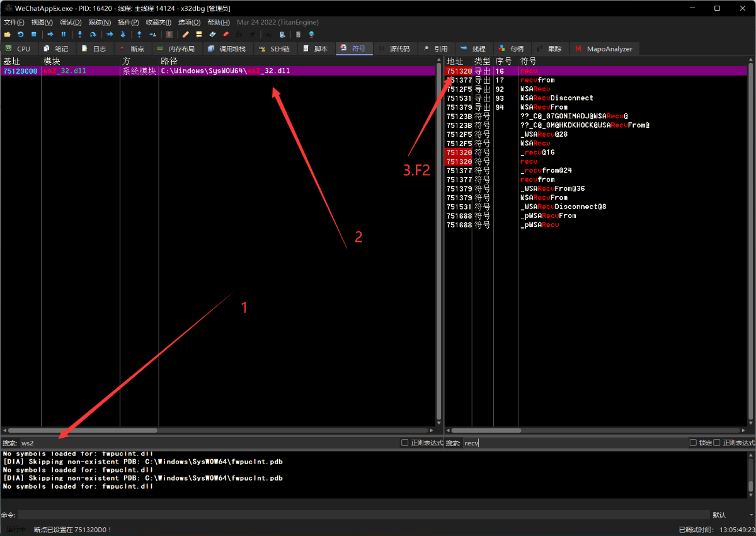Click the Stop debugging square icon
This screenshot has height=536, width=756.
click(x=33, y=34)
